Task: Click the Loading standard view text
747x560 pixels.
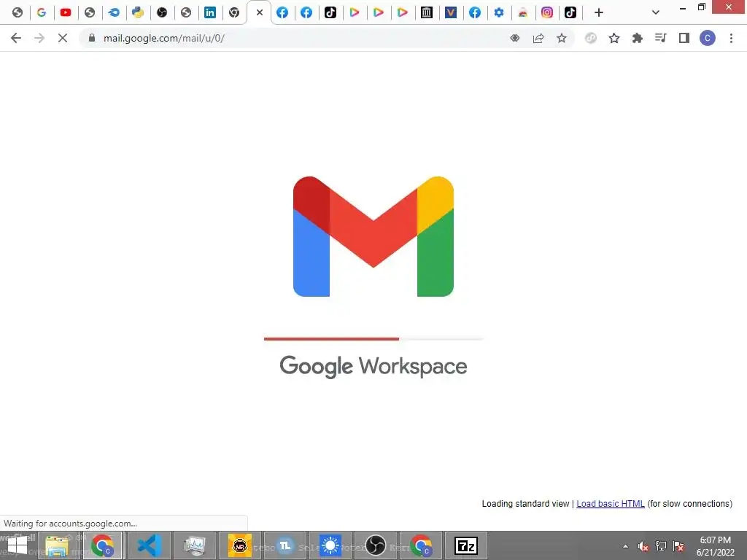Action: click(525, 504)
